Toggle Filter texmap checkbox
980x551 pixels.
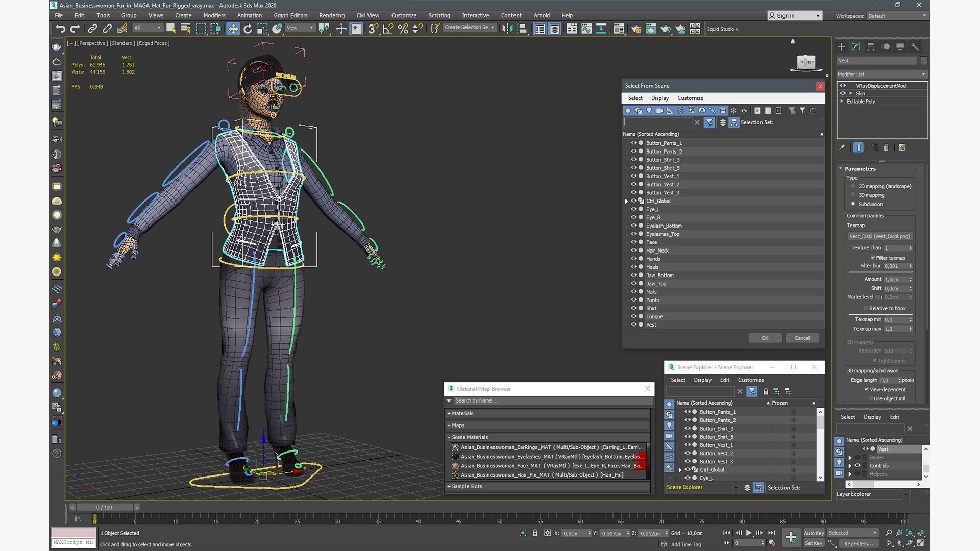[873, 258]
